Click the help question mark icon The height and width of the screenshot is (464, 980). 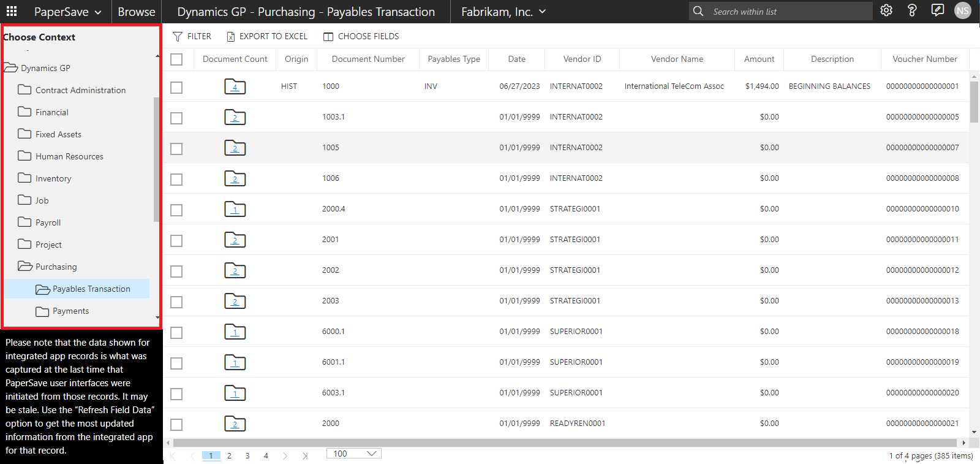(912, 10)
